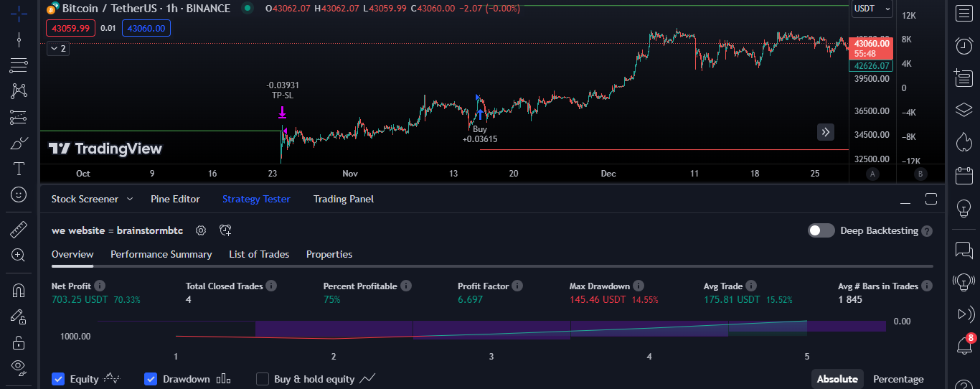Select the ruler measure tool
Screen dimensions: 980x389
tap(19, 230)
